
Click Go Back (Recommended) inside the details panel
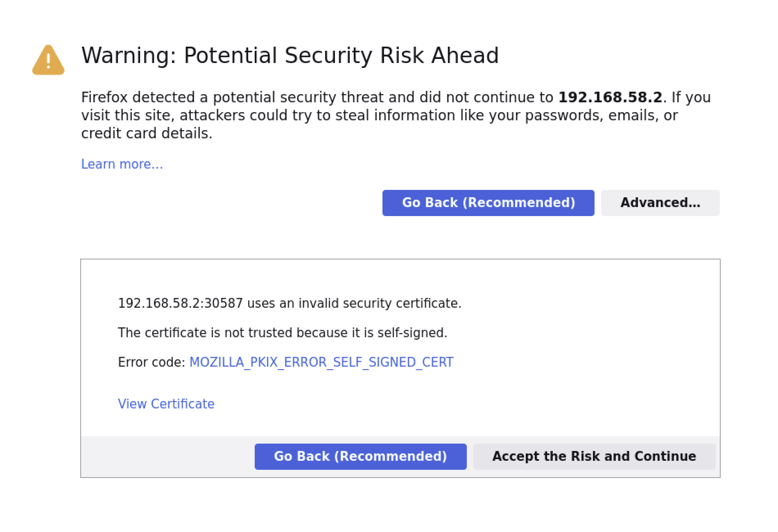point(360,456)
